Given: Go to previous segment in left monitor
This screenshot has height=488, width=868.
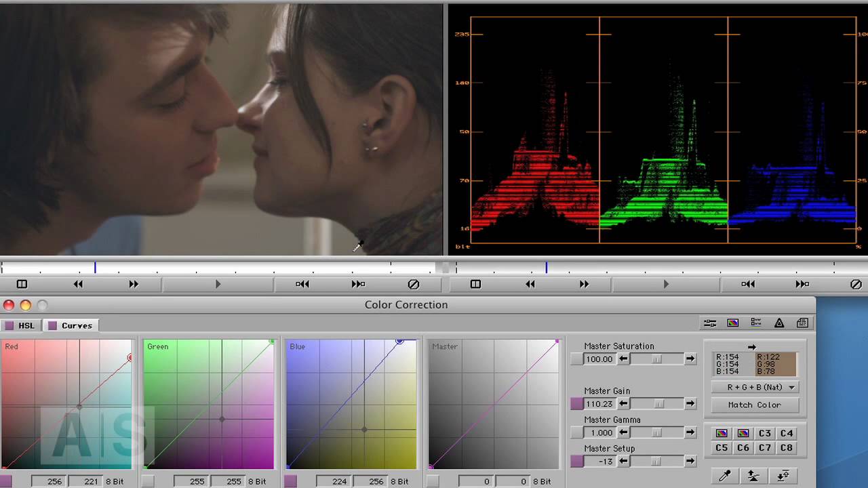Looking at the screenshot, I should click(x=302, y=284).
